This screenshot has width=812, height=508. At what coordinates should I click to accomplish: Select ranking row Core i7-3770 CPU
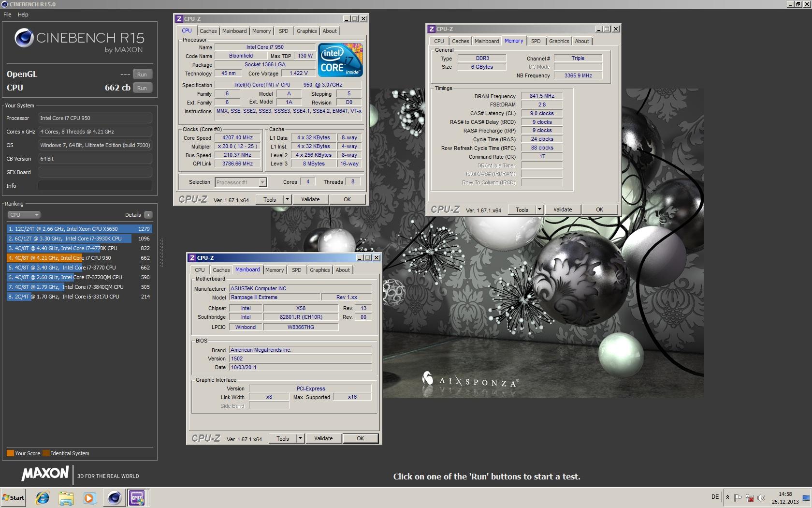pos(80,268)
